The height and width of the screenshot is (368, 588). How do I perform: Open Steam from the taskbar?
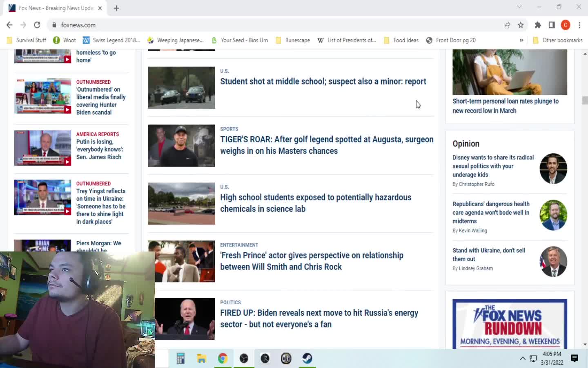click(x=307, y=359)
